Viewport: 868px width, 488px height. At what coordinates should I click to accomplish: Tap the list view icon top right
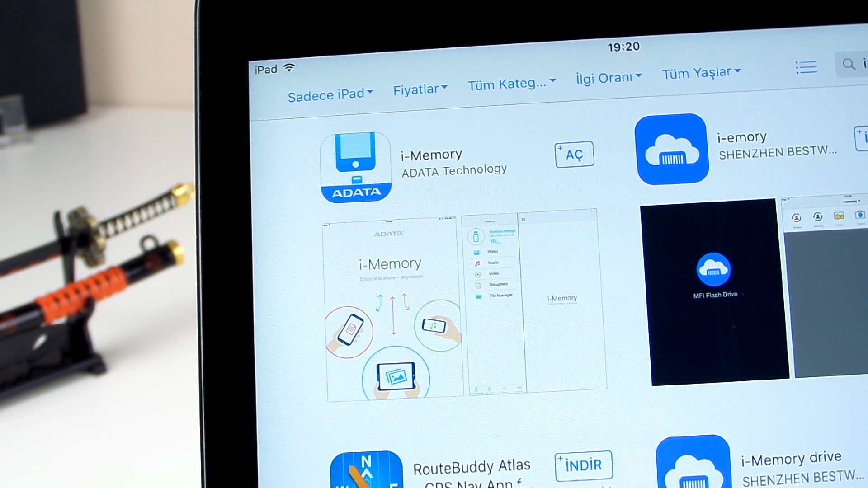click(x=806, y=67)
